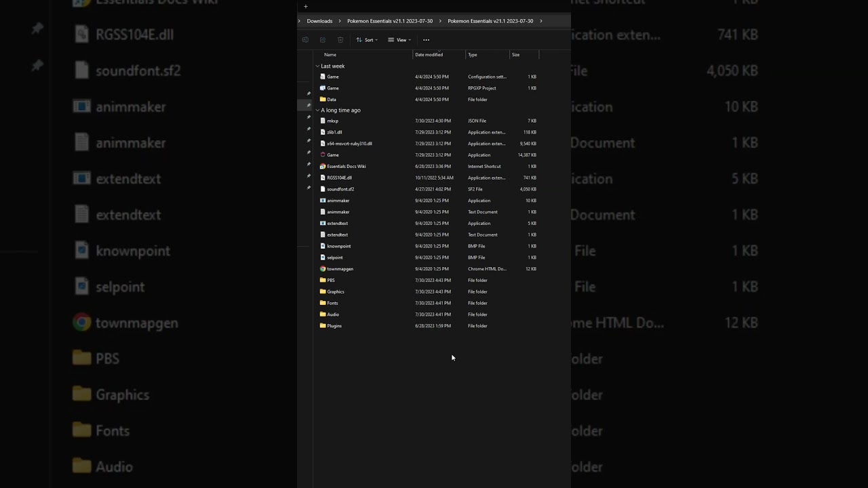Viewport: 868px width, 488px height.
Task: Click the animmaker Text Document file name
Action: point(338,212)
